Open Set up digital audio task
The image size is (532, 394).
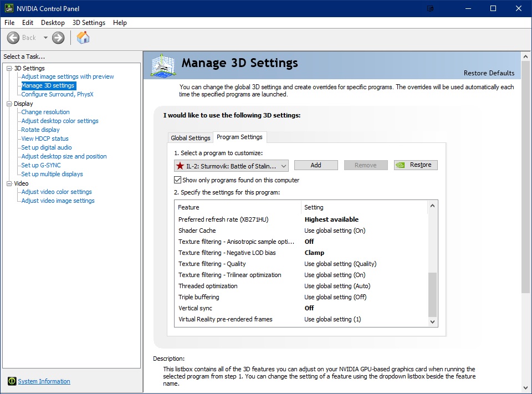47,147
